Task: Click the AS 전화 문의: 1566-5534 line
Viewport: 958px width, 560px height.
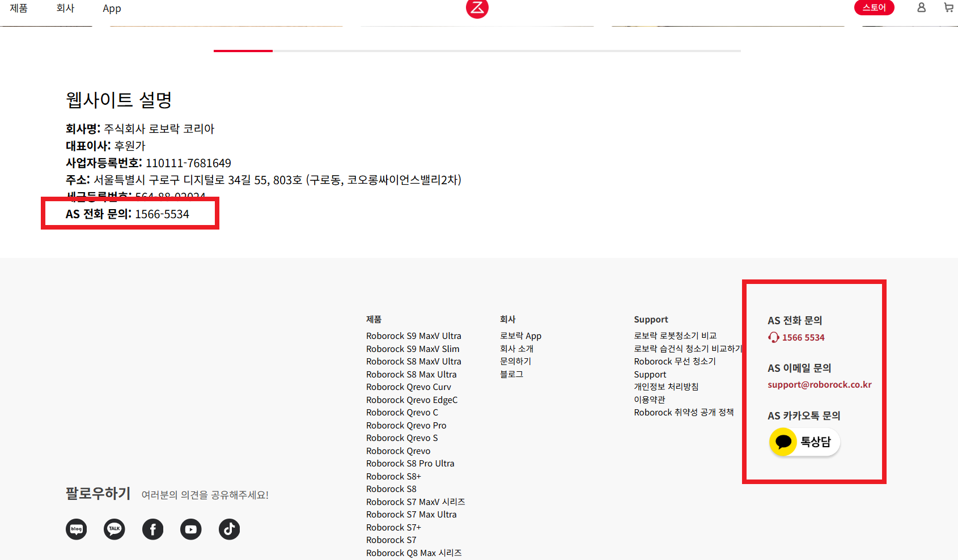Action: (128, 214)
